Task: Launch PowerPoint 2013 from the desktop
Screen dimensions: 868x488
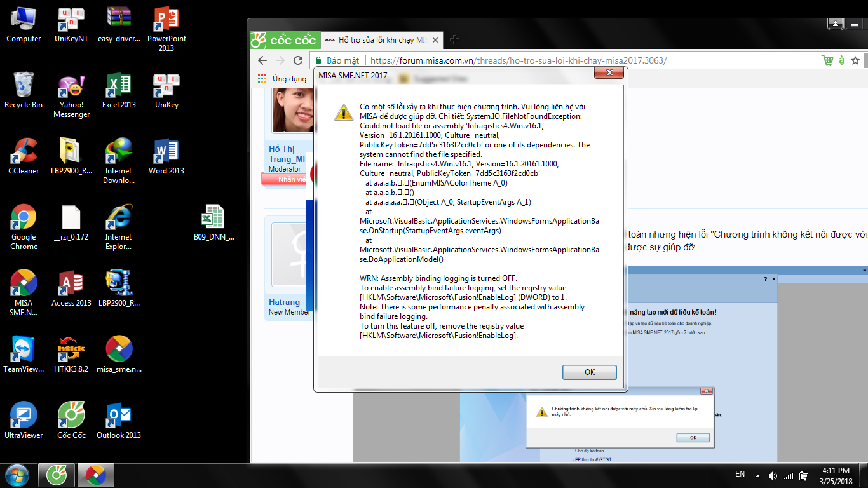Action: 166,29
